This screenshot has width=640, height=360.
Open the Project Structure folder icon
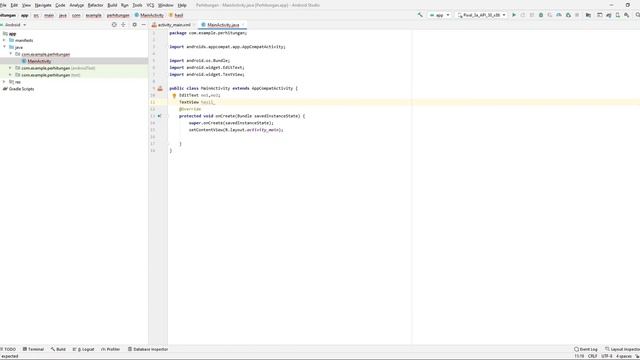point(588,15)
